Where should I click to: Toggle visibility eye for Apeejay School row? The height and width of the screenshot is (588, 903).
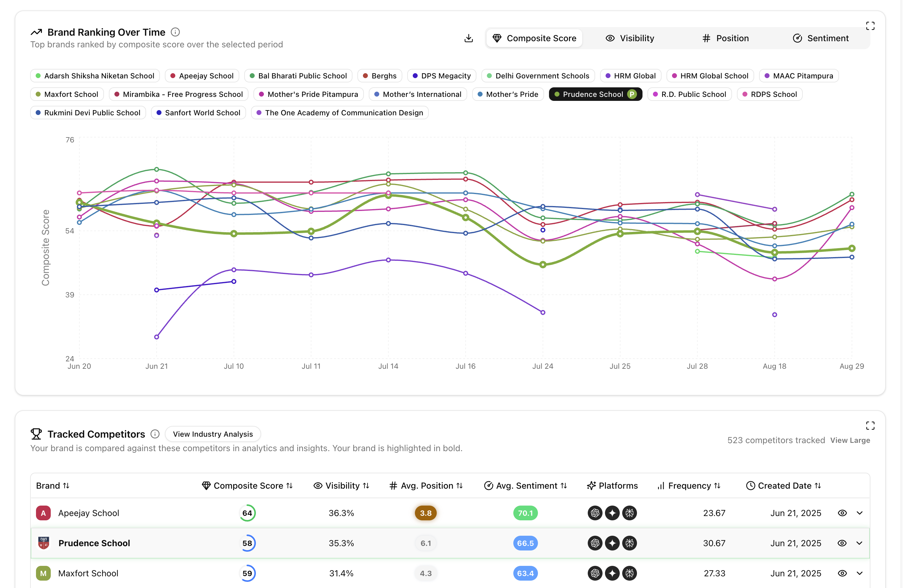pos(842,513)
